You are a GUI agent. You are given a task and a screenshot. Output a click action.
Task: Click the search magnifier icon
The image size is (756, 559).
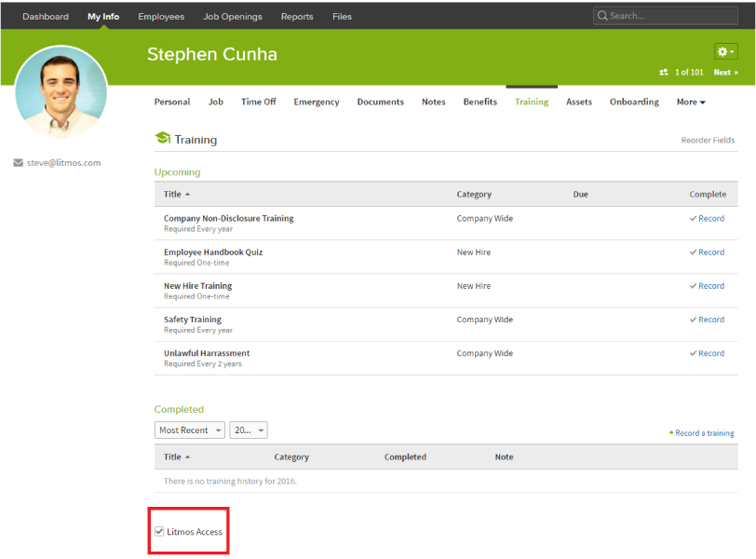pyautogui.click(x=602, y=16)
